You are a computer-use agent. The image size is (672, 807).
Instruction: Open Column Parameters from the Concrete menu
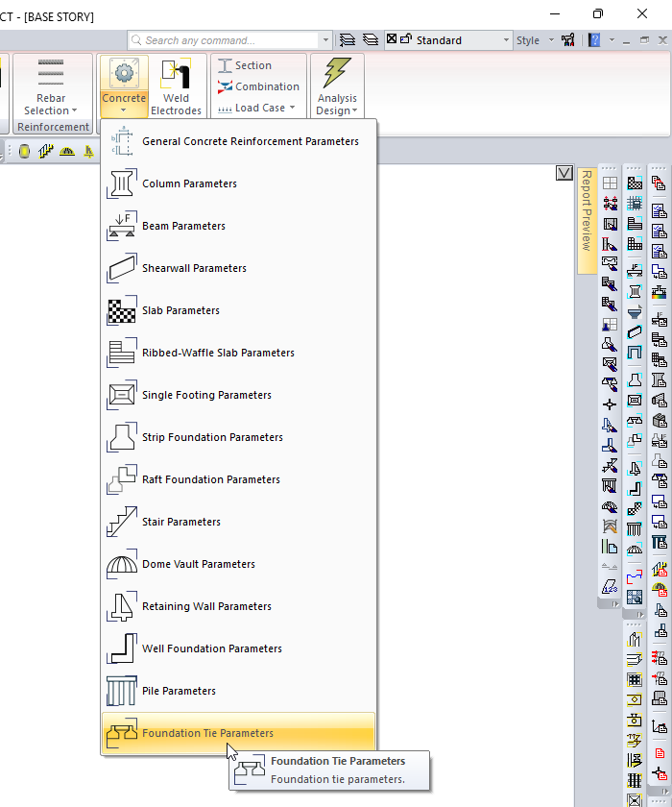coord(189,183)
